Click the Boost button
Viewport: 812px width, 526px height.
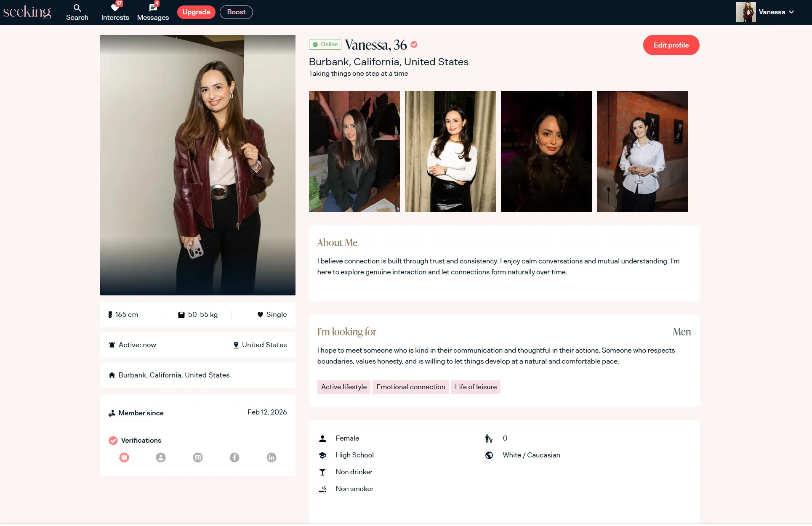click(236, 12)
